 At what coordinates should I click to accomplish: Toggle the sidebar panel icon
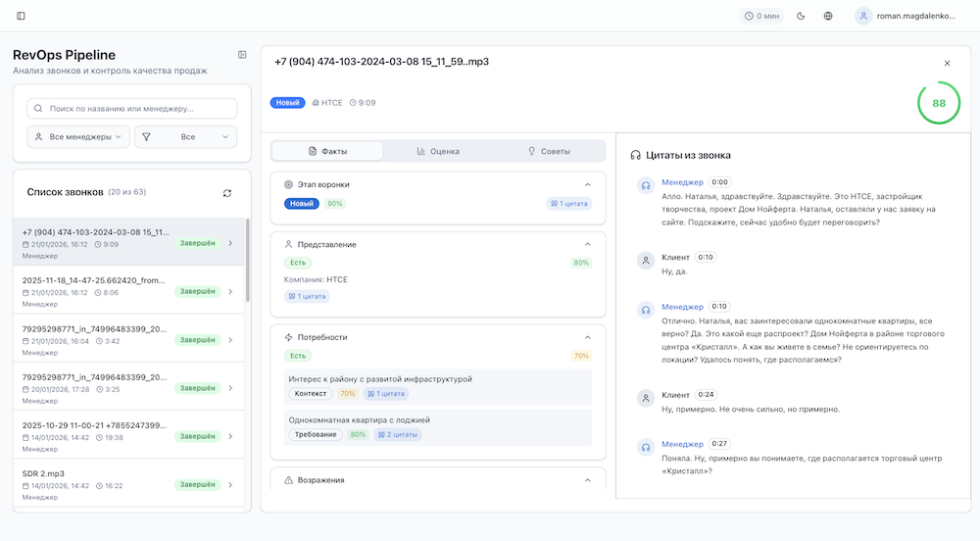pos(22,16)
